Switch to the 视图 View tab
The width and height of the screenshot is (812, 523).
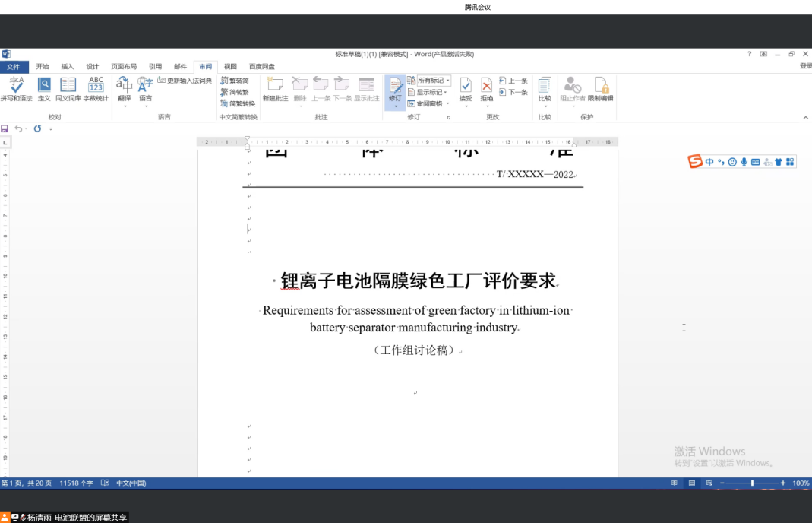[230, 66]
